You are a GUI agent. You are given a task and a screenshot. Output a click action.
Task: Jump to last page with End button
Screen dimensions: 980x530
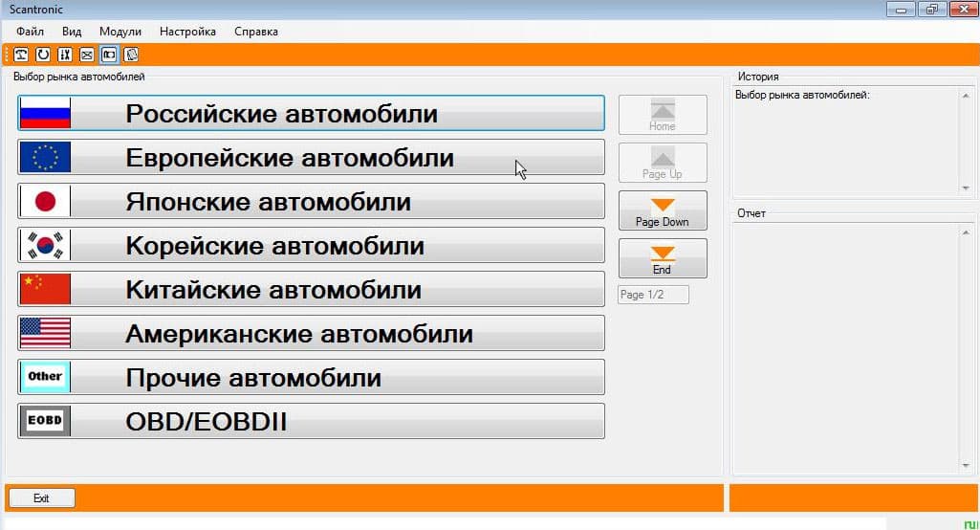pyautogui.click(x=663, y=257)
